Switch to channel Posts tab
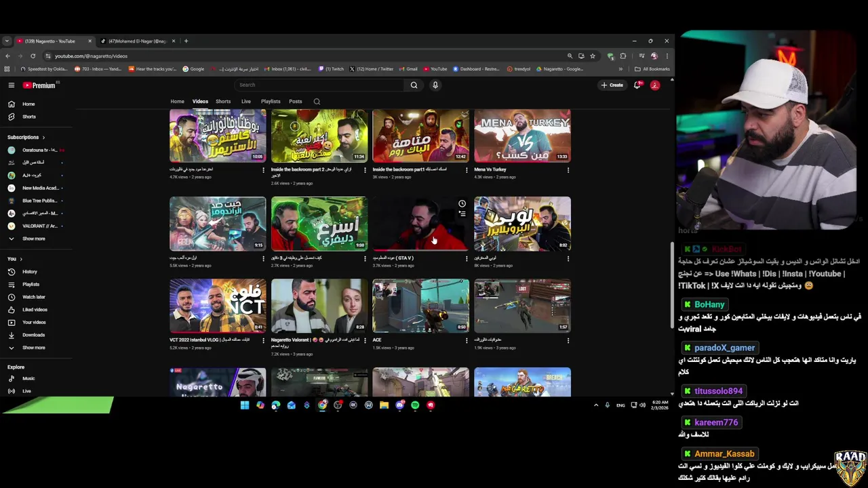 point(296,102)
